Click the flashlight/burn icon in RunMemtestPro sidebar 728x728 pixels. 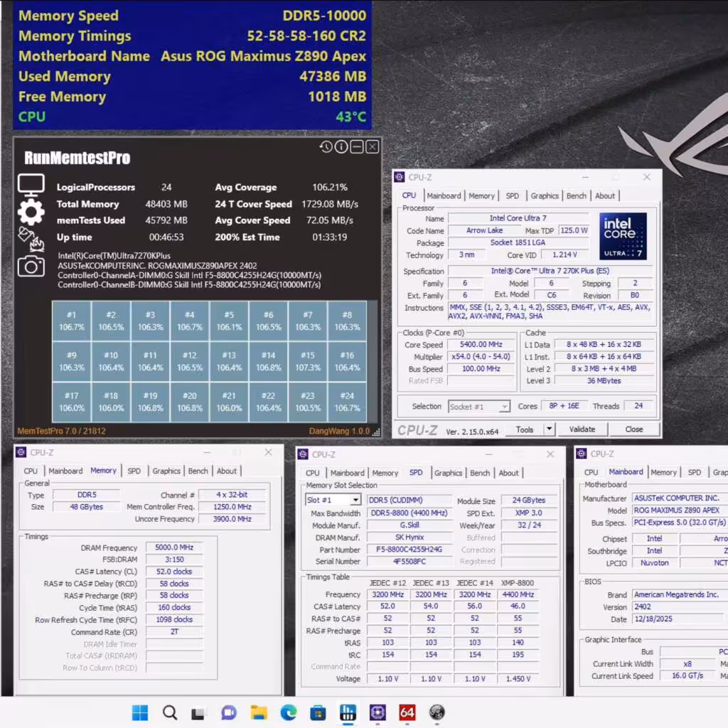tap(31, 239)
